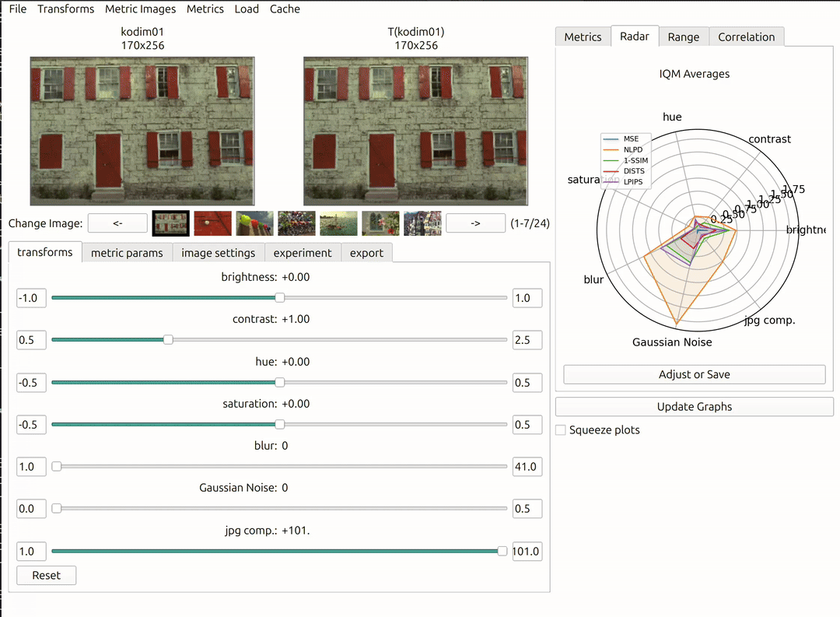
Task: Switch to the Radar tab
Action: point(635,37)
